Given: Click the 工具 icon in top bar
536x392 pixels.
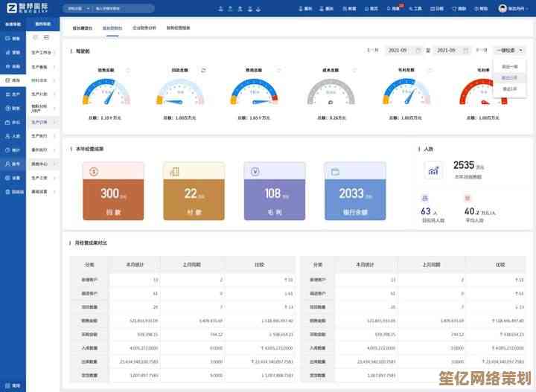Looking at the screenshot, I should coord(416,8).
